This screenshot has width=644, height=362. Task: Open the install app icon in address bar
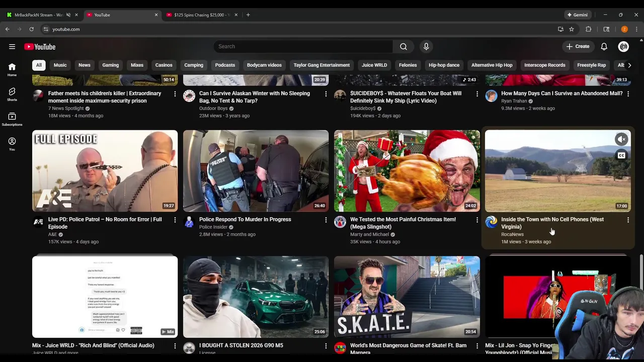(x=560, y=29)
